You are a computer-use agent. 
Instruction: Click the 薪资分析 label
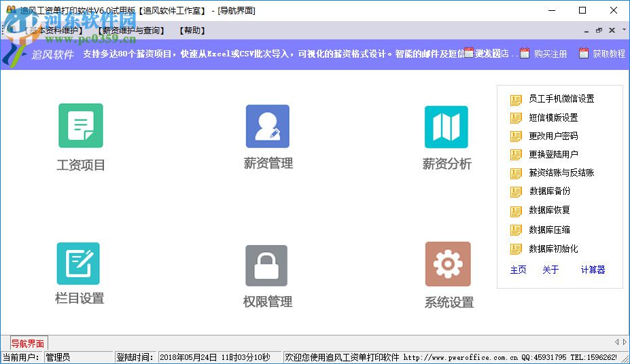tap(447, 164)
